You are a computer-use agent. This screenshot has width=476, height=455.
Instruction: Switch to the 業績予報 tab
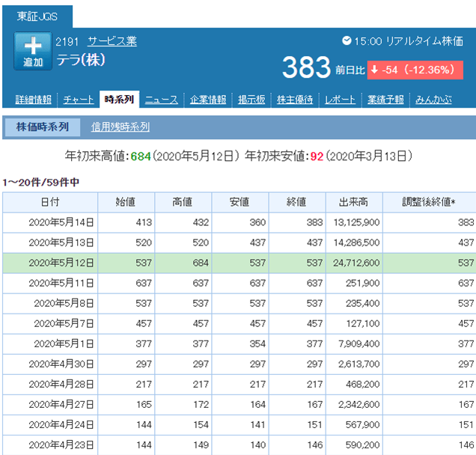pyautogui.click(x=385, y=100)
